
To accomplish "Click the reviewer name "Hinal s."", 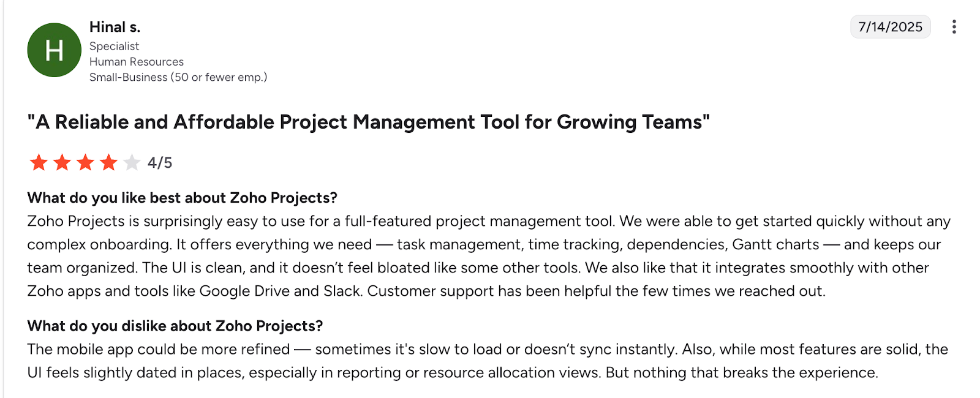I will tap(115, 27).
